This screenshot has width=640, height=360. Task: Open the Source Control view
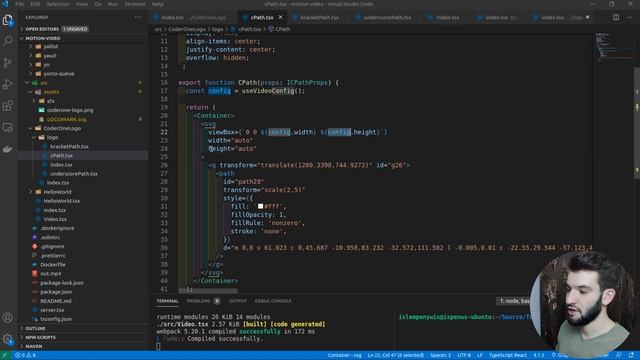click(x=8, y=62)
